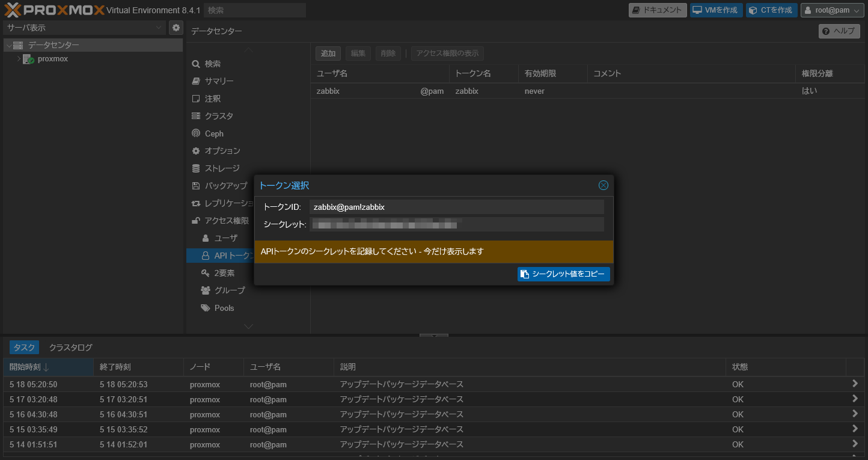Switch to クラスタログ tab
Screen dimensions: 868x460
coord(71,348)
